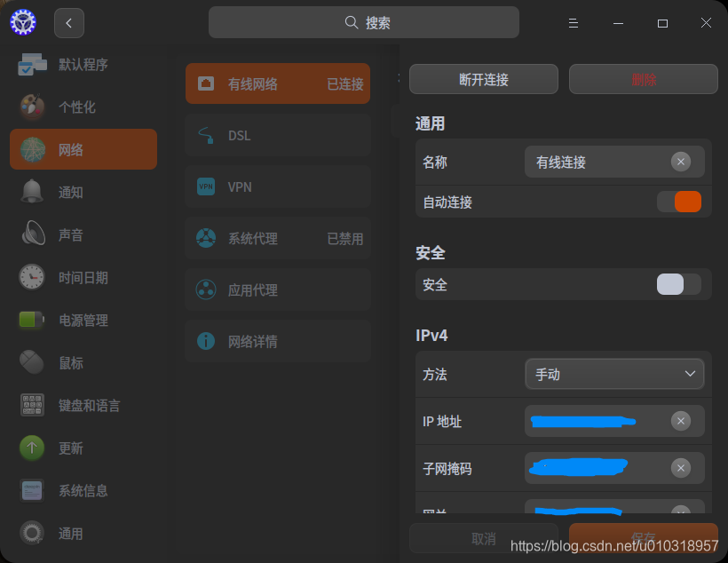
Task: Clear the IP 地址 field dropdown X
Action: [x=681, y=421]
